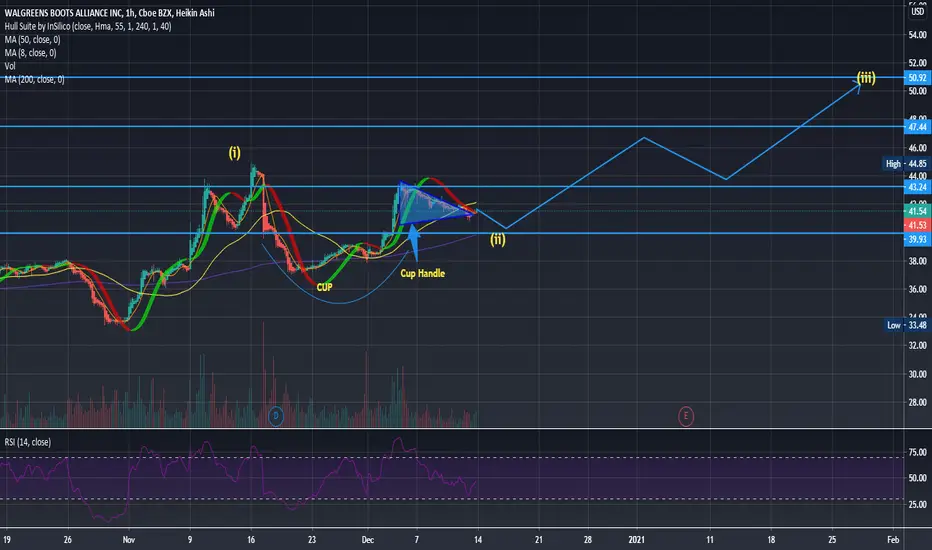
Task: Select the blue cup arc drawing
Action: (x=339, y=303)
